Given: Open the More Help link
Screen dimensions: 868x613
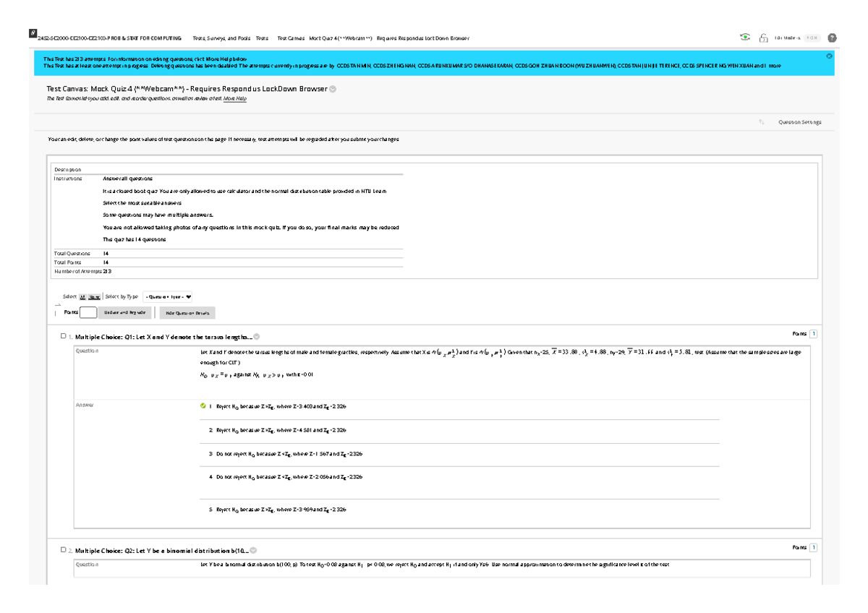Looking at the screenshot, I should point(234,98).
